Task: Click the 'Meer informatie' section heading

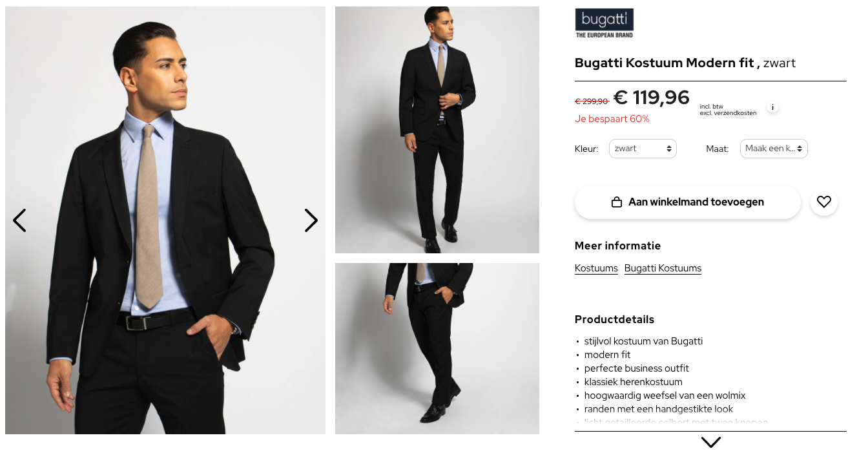Action: coord(617,246)
